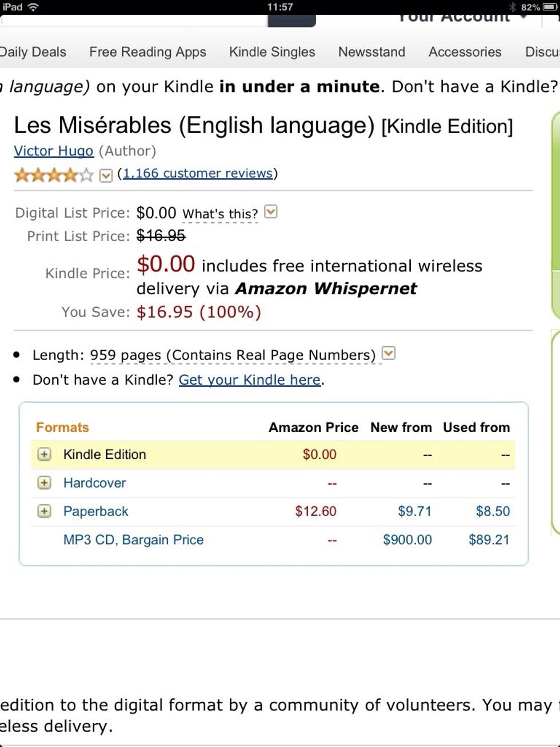The image size is (560, 747).
Task: Open the Real Page Numbers dropdown arrow
Action: pos(389,354)
